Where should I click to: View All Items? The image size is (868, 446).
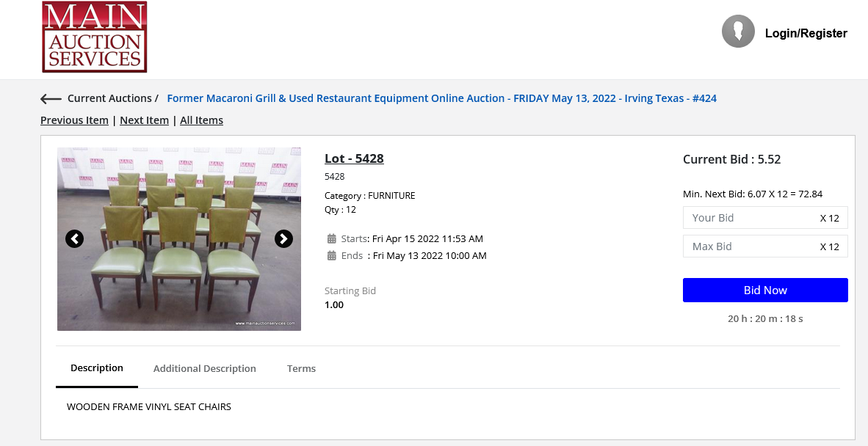201,120
